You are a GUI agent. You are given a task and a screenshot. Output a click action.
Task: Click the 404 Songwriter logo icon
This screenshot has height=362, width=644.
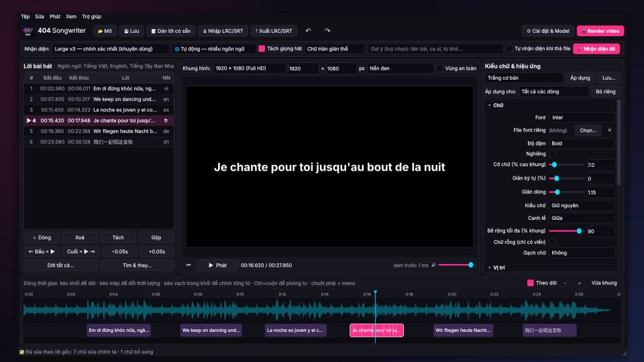pyautogui.click(x=28, y=31)
